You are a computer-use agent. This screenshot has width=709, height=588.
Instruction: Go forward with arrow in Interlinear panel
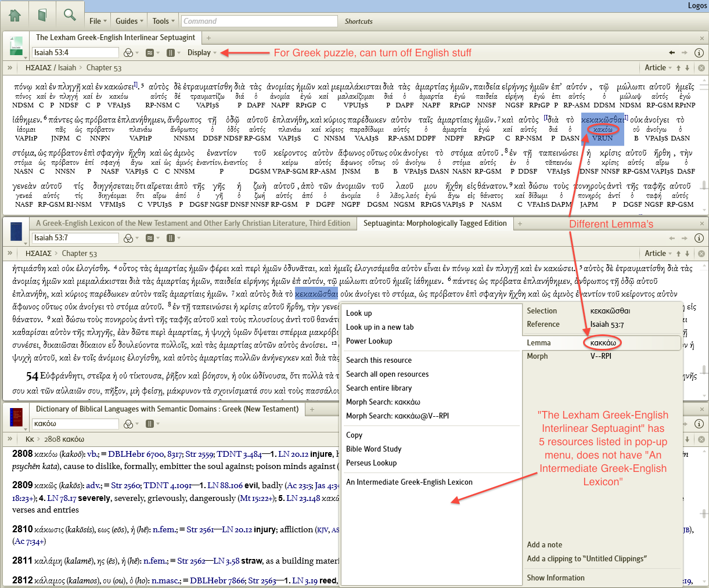pos(685,53)
